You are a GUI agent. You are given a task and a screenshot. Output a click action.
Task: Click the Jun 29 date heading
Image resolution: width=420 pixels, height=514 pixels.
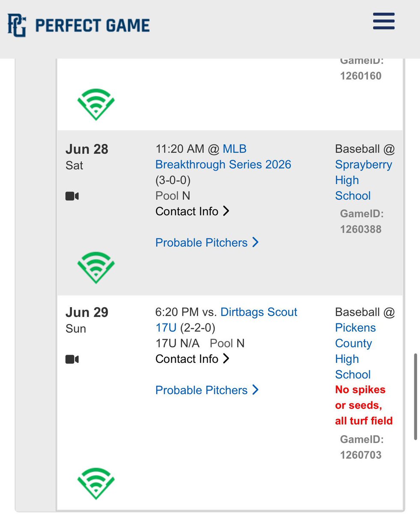click(87, 312)
